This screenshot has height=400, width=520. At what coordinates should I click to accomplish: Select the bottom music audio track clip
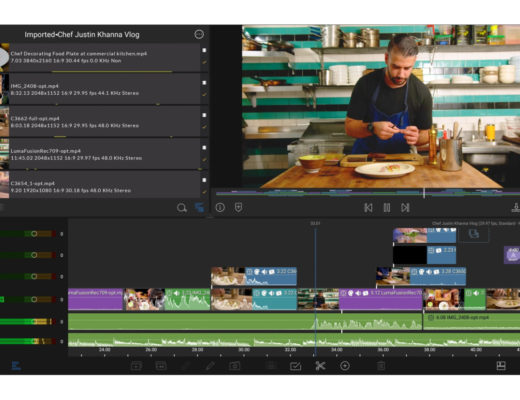point(294,340)
